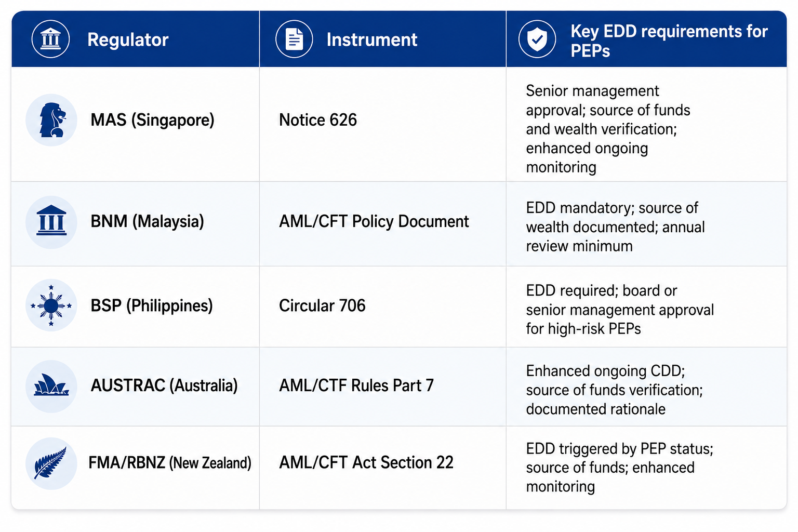This screenshot has width=798, height=532.
Task: Click the Enhanced ongoing CDD requirements text
Action: tap(615, 390)
